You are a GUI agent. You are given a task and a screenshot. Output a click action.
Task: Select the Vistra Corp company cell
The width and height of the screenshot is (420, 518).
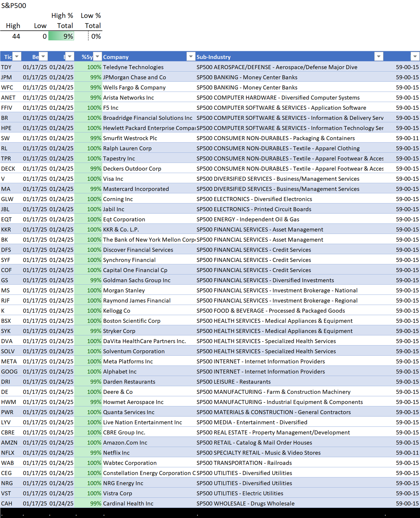pos(118,493)
